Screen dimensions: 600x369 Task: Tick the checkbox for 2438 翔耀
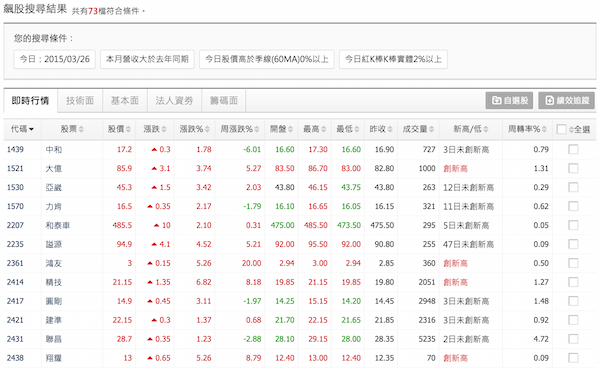[x=573, y=358]
